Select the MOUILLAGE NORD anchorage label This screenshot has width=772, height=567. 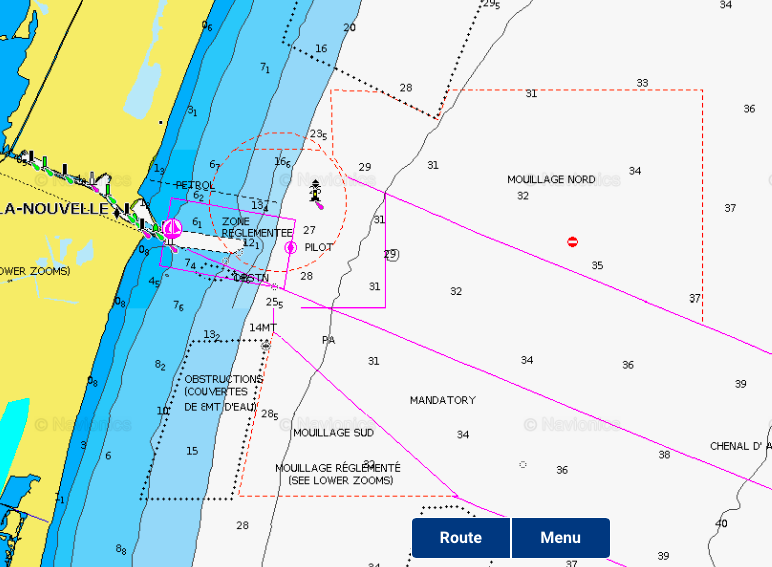pyautogui.click(x=551, y=180)
